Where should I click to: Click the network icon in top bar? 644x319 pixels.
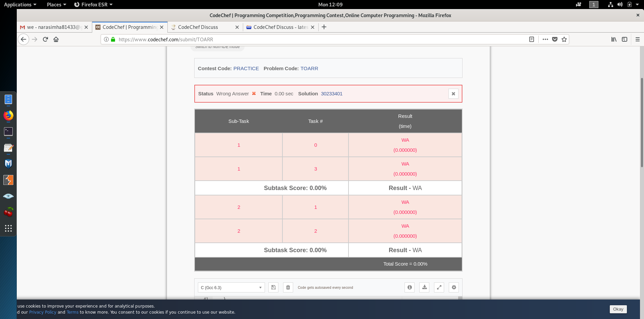(x=610, y=4)
